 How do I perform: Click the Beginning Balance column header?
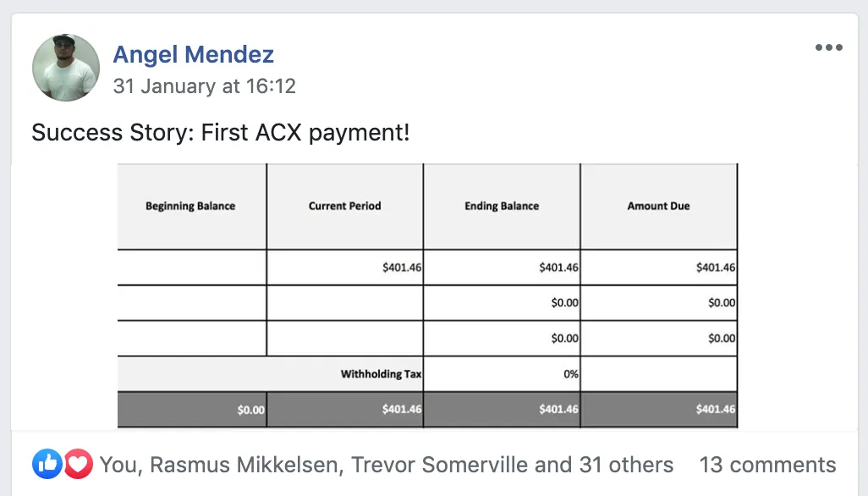pyautogui.click(x=190, y=206)
